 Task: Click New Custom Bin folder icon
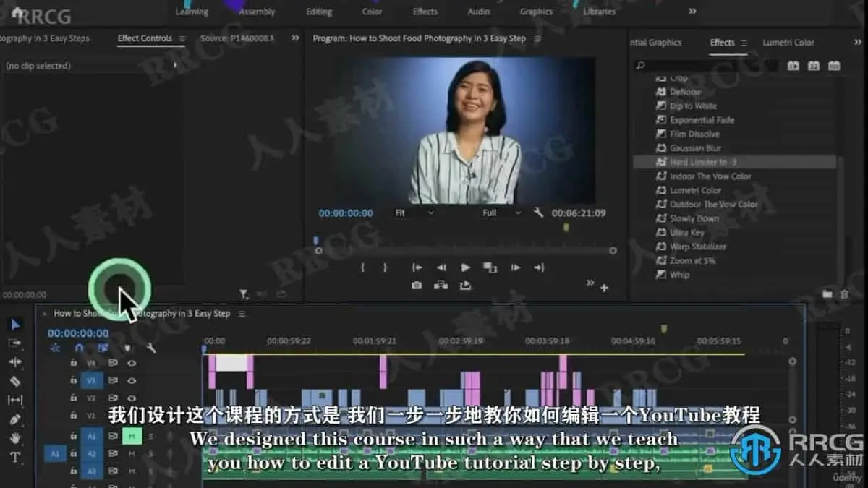[827, 294]
